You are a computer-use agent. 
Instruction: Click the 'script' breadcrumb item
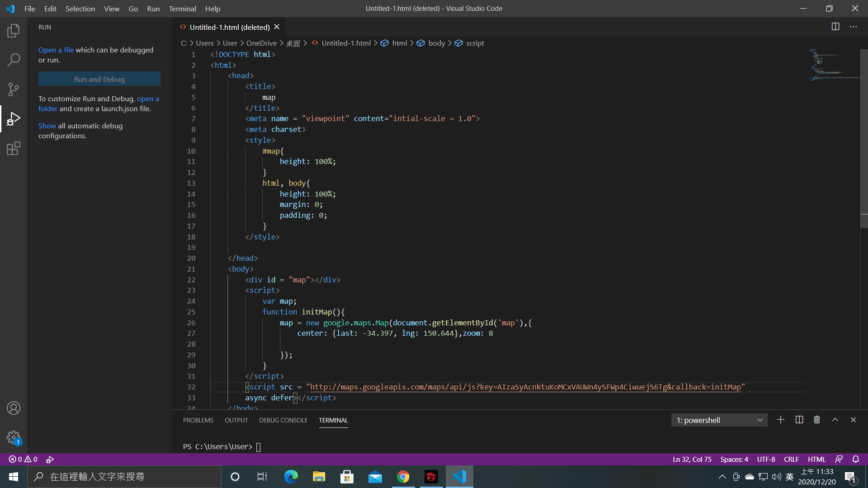pos(475,43)
